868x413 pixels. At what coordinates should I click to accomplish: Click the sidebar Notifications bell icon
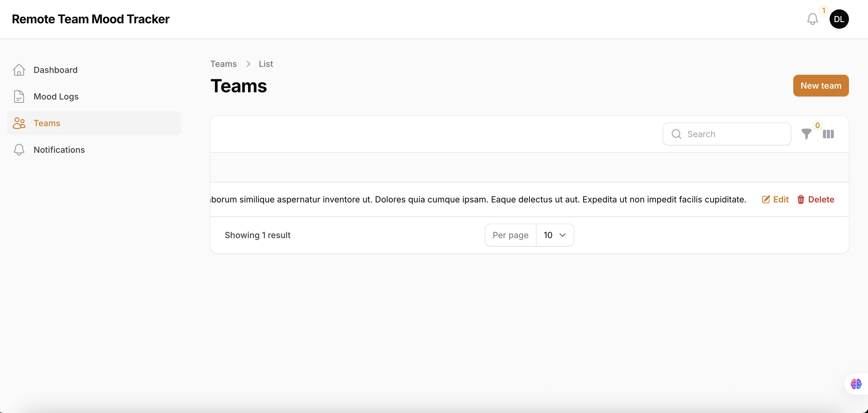pyautogui.click(x=19, y=150)
